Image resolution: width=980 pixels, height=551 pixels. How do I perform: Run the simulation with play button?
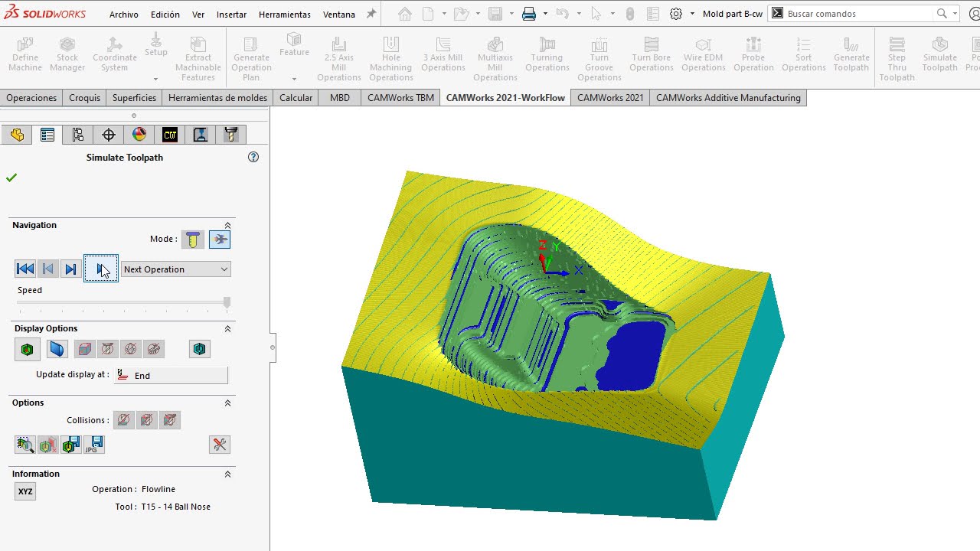click(x=101, y=269)
